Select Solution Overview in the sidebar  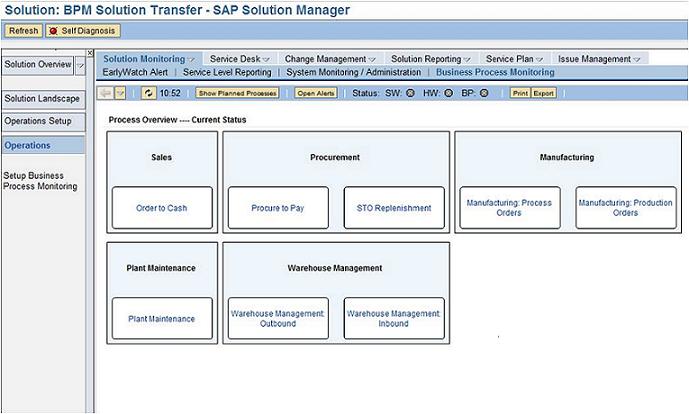click(x=38, y=65)
